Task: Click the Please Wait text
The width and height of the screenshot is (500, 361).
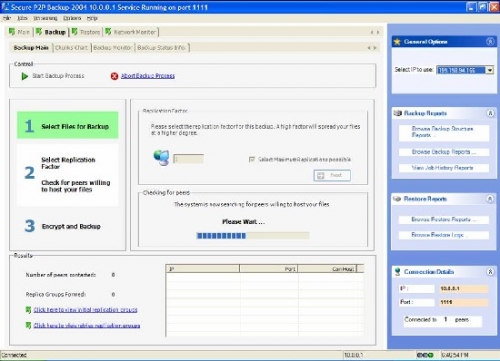Action: coord(244,222)
